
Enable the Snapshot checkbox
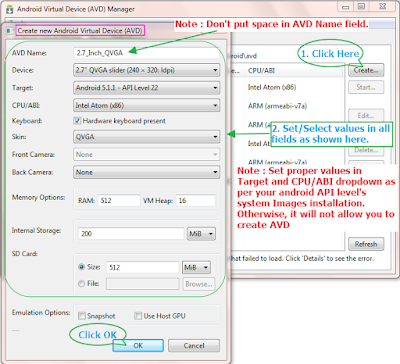click(82, 316)
